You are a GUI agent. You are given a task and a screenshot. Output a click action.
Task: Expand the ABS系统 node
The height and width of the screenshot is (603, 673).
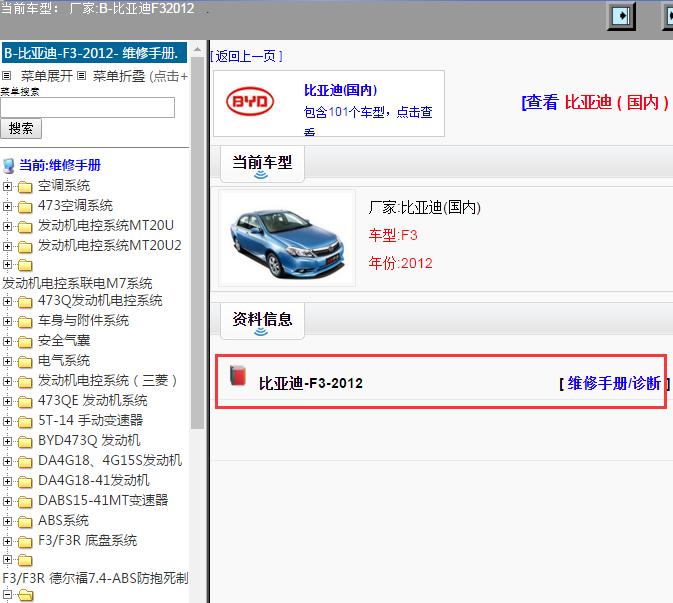7,521
